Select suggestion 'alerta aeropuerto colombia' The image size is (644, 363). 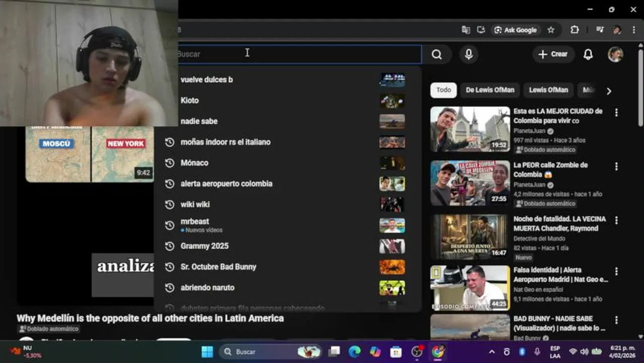coord(287,184)
